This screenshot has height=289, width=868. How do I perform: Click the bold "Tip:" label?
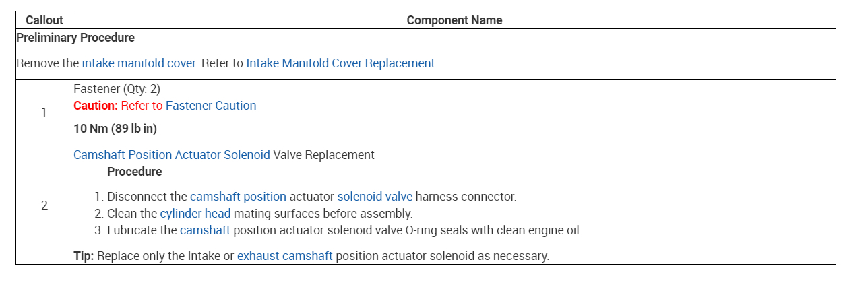(84, 256)
